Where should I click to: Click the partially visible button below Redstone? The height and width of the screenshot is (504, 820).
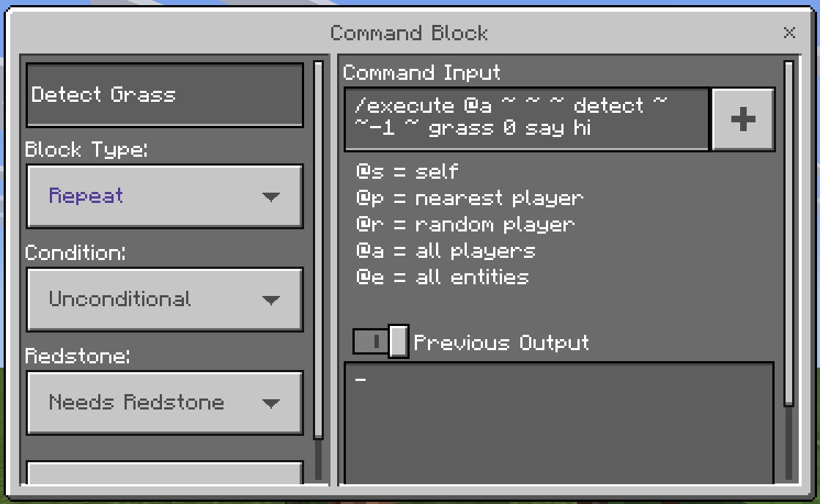click(165, 472)
